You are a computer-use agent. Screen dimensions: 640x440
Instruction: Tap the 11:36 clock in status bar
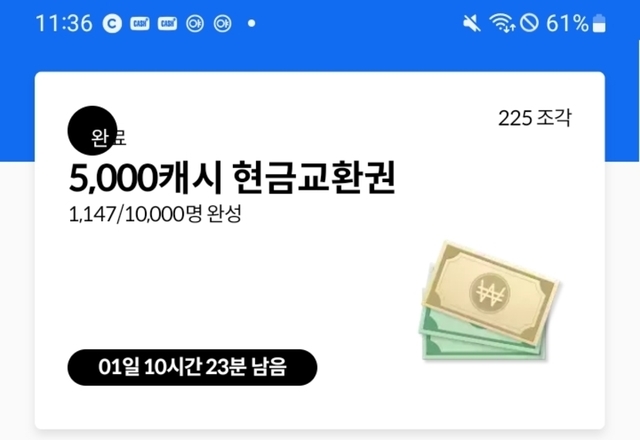[64, 23]
